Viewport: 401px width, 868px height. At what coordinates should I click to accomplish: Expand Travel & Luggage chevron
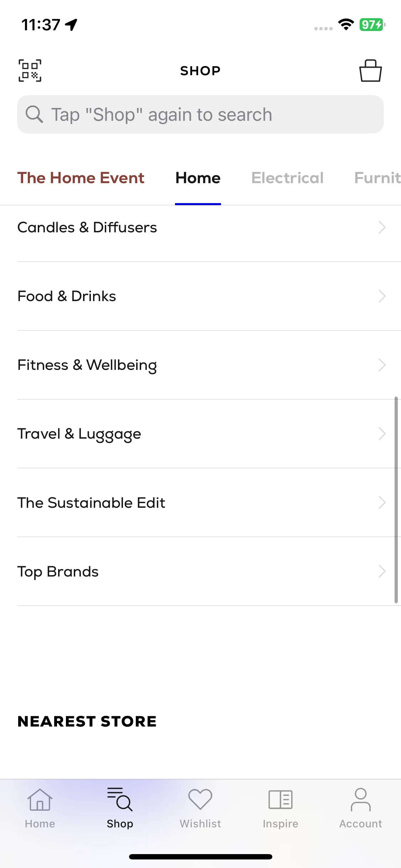click(382, 434)
